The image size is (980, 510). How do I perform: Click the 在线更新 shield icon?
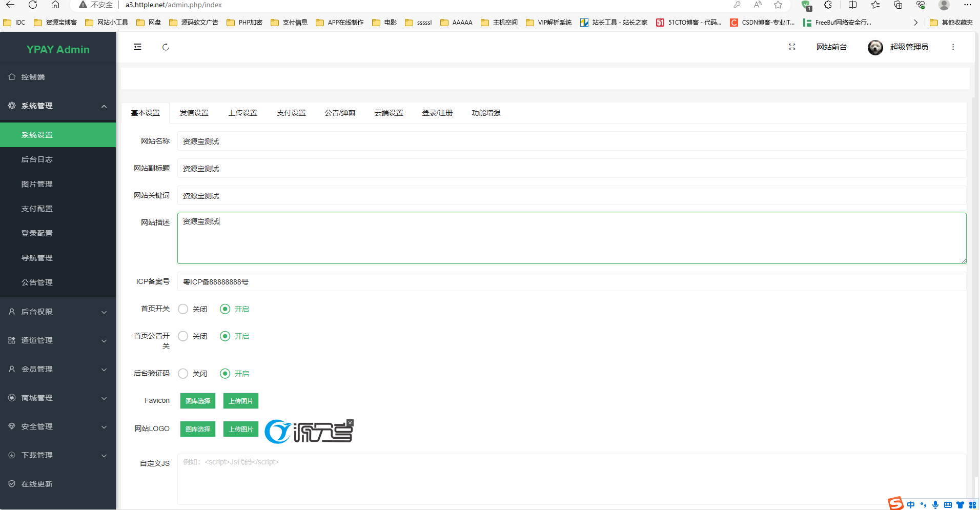tap(12, 484)
